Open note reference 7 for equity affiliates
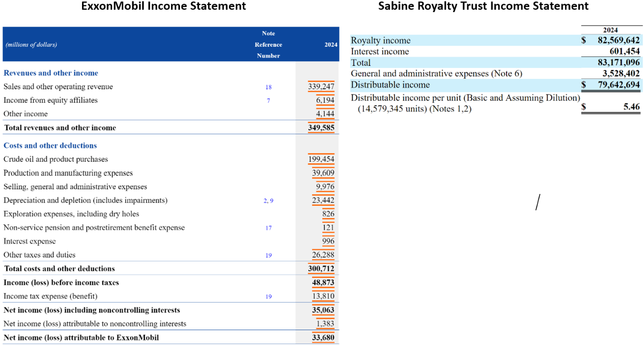 coord(269,101)
